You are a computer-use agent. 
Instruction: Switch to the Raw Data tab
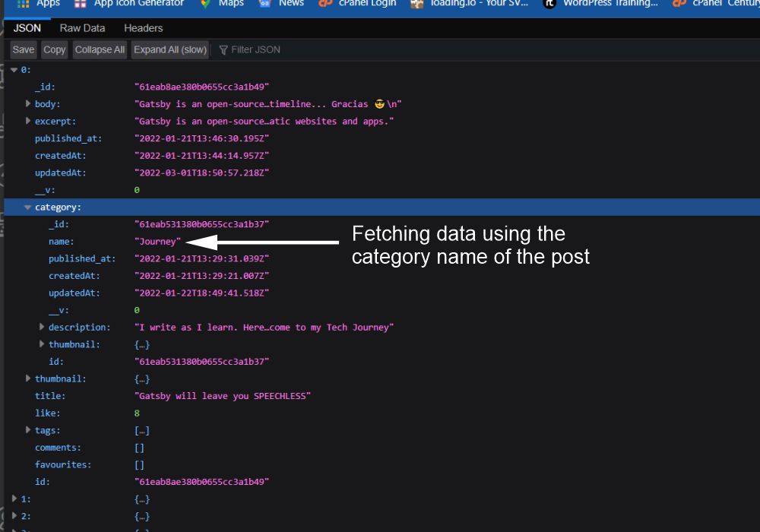(x=82, y=28)
